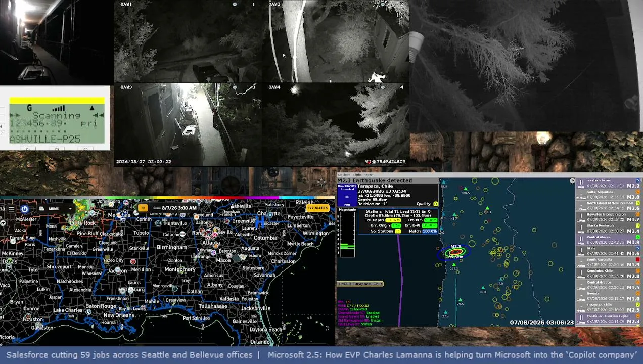Click the station triangle labeled 16.8
Image resolution: width=643 pixels, height=364 pixels.
click(x=483, y=288)
